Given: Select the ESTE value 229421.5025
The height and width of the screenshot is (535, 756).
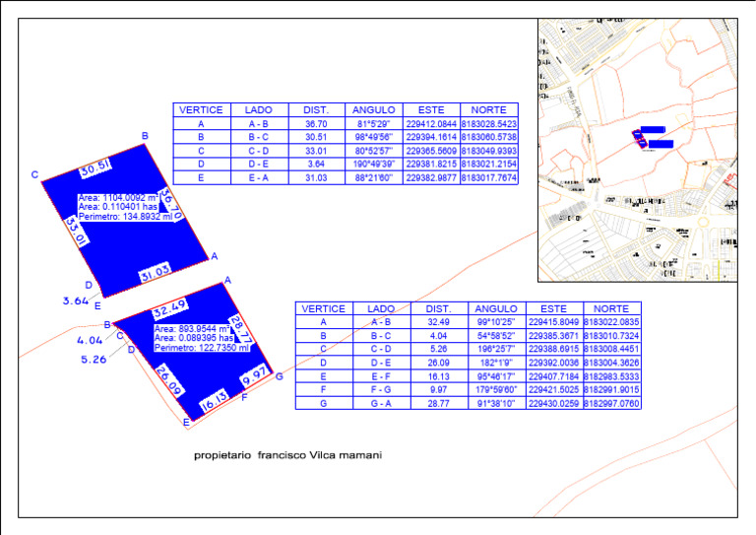Looking at the screenshot, I should tap(553, 390).
